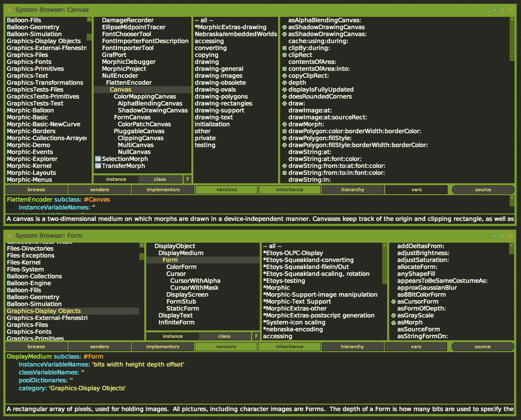521x420 pixels.
Task: Click inheritance in the Form browser
Action: coord(289,347)
